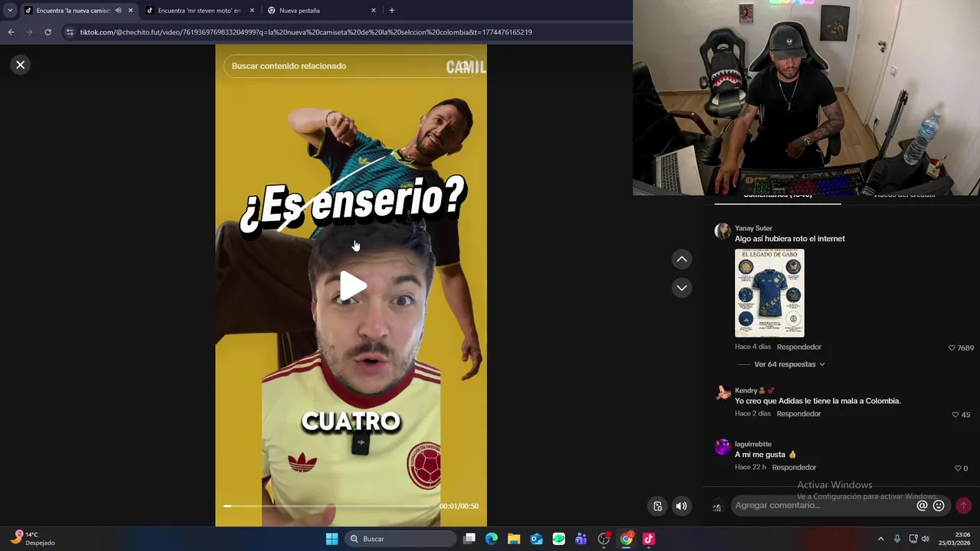Show hidden system tray icons chevron
The height and width of the screenshot is (551, 980).
click(880, 539)
